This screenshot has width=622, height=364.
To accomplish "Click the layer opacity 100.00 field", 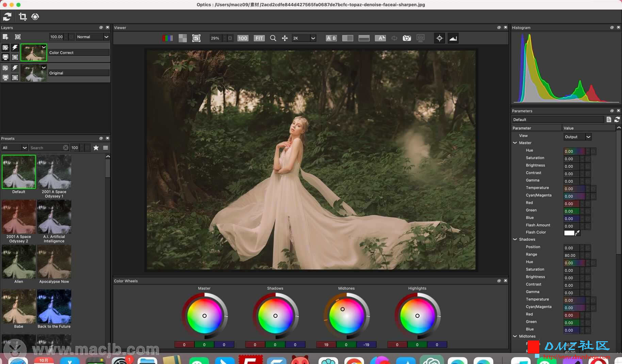I will click(57, 37).
